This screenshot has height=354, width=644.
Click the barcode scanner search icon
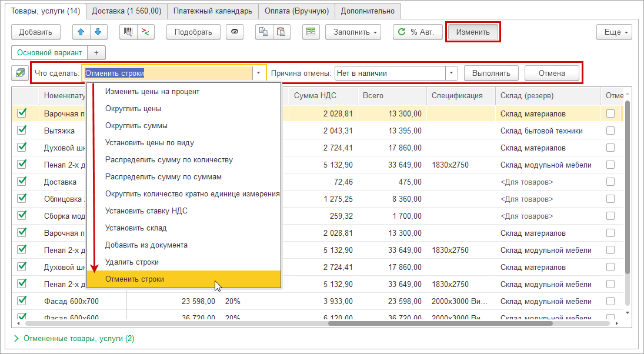(128, 32)
